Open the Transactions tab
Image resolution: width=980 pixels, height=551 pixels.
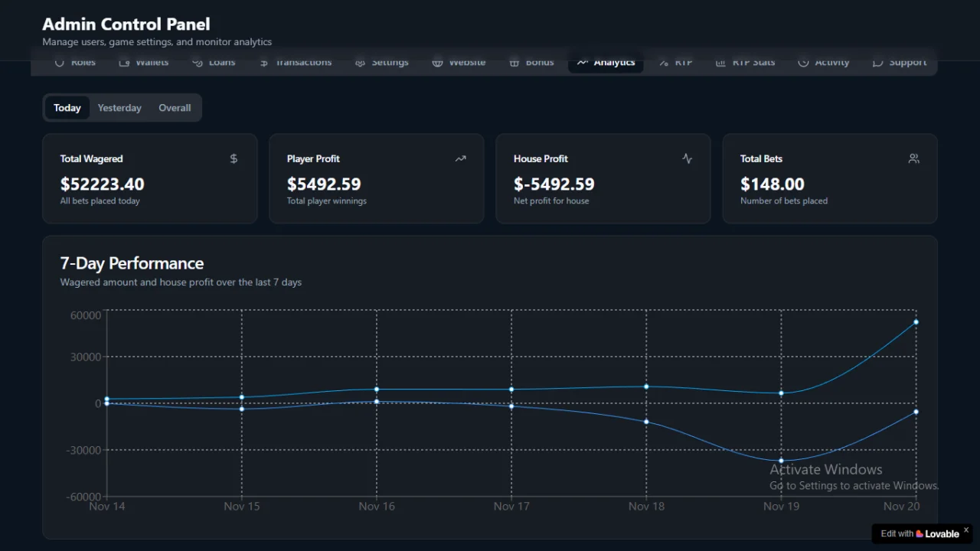(x=296, y=63)
